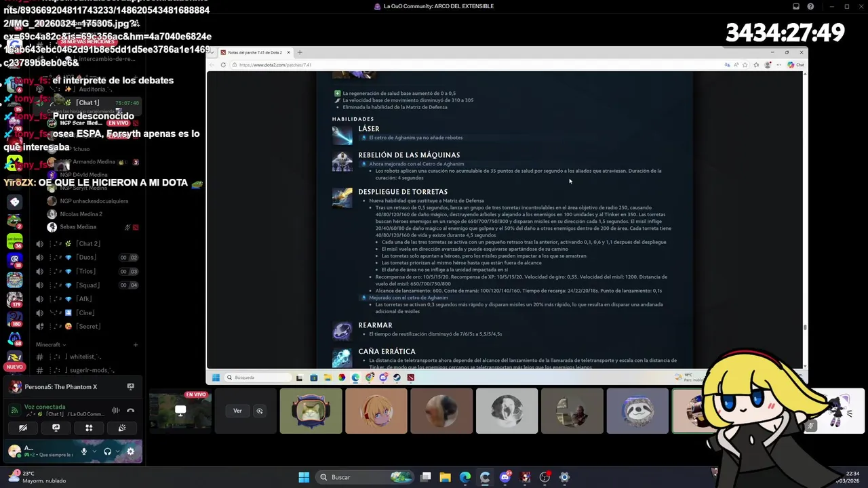Mute the microphone

pos(84,451)
